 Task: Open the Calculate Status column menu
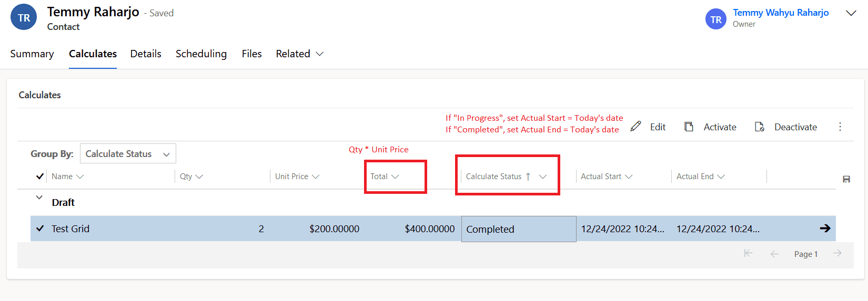543,177
